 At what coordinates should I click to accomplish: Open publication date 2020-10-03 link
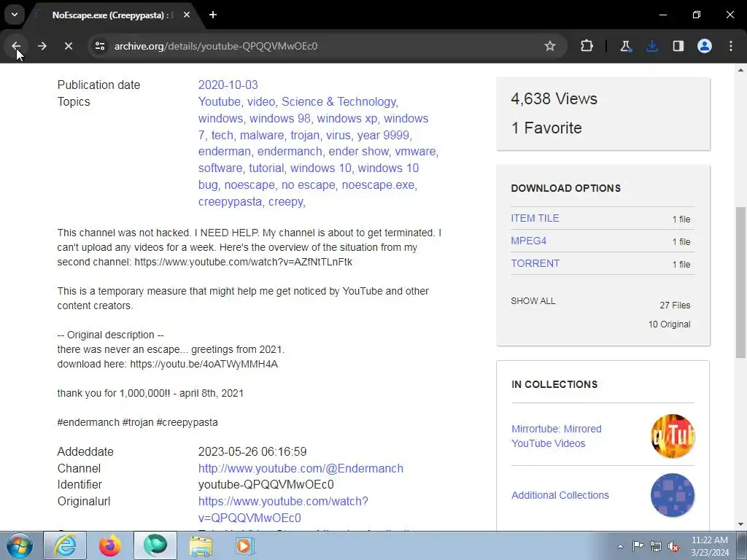(228, 85)
